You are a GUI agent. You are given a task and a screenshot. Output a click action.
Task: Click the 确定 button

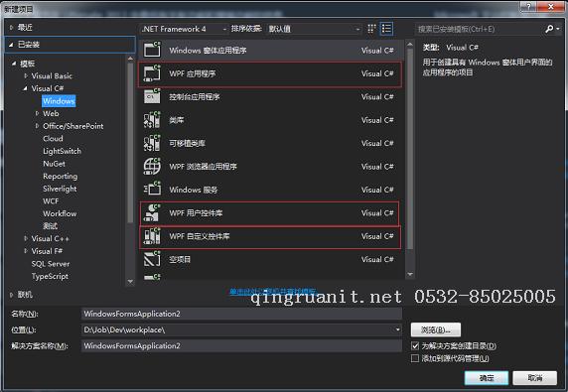coord(487,378)
